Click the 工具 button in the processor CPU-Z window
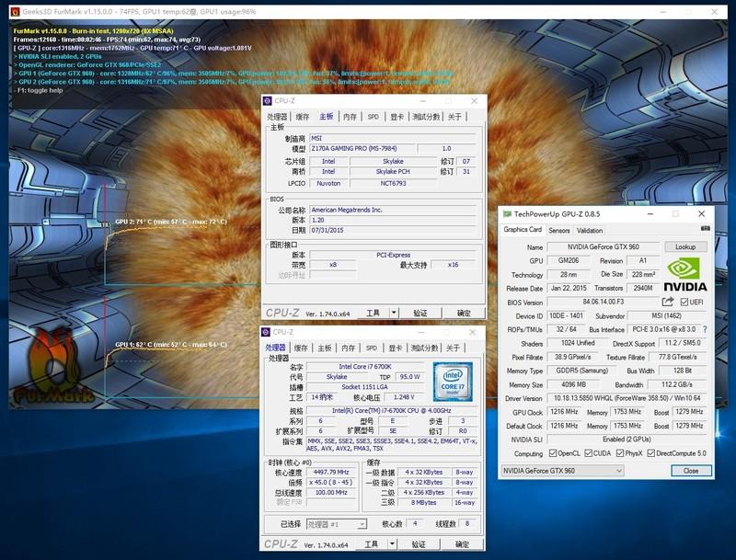This screenshot has height=560, width=736. pyautogui.click(x=372, y=544)
